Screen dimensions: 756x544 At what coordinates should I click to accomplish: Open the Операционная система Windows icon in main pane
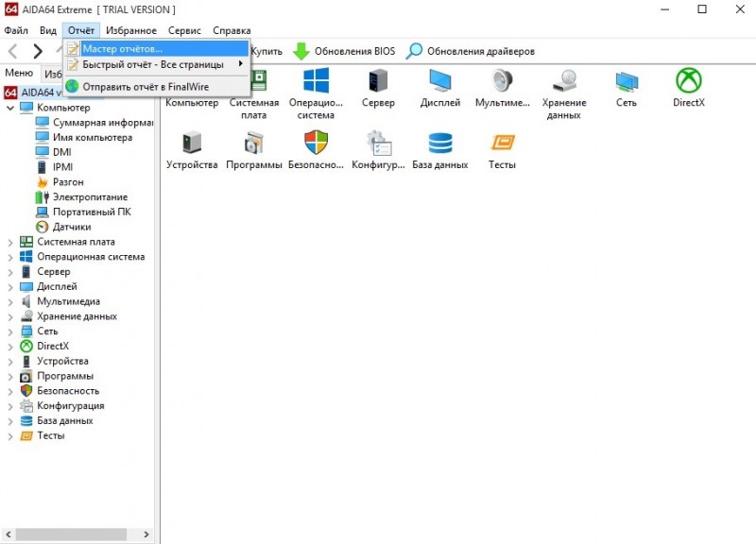pyautogui.click(x=316, y=80)
